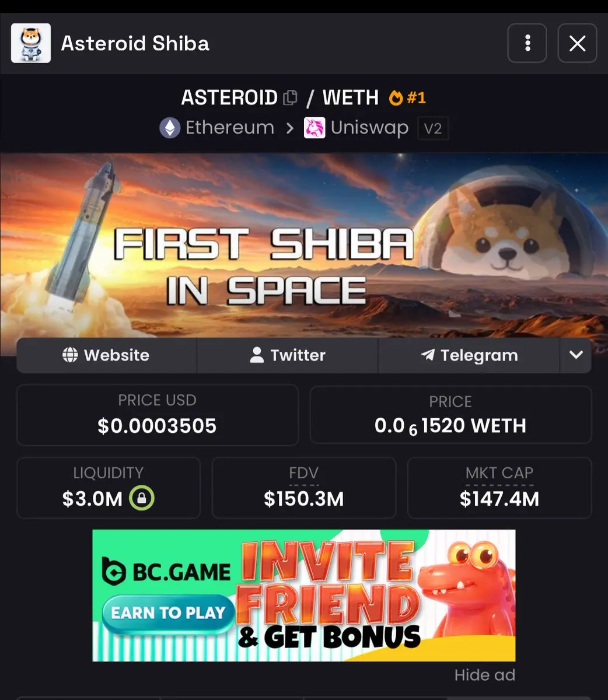Click the Ethereum chain icon
Screen dimensions: 608x700
pos(170,128)
